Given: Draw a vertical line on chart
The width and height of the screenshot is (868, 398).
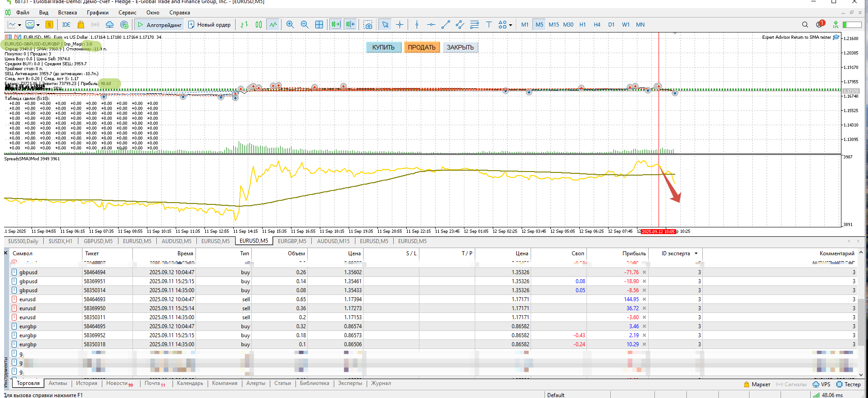Looking at the screenshot, I should pyautogui.click(x=417, y=25).
